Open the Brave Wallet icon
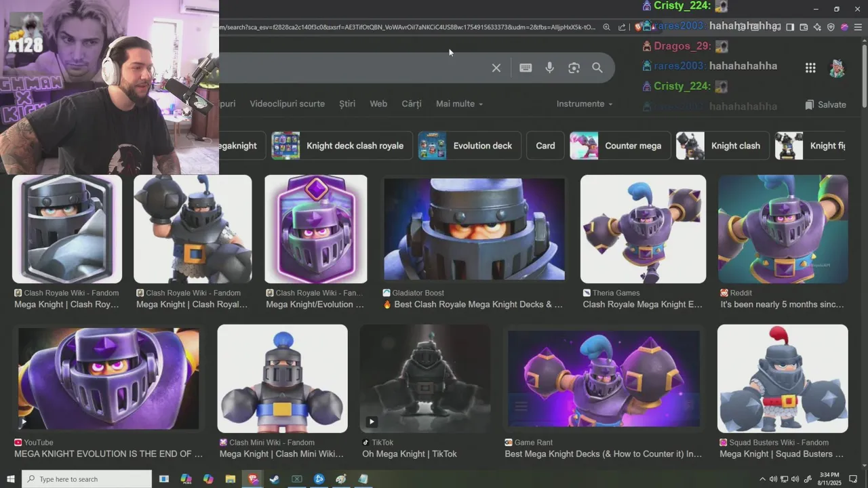868x488 pixels. 804,27
